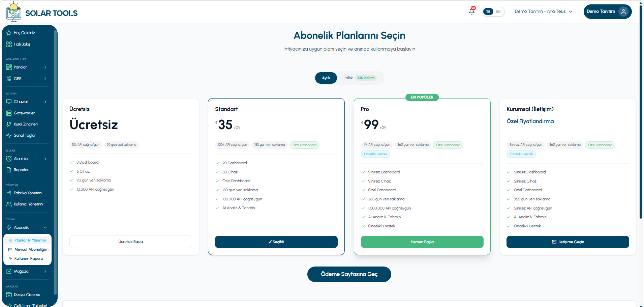
Task: Click Özel Fiyatlandırma text
Action: (530, 121)
